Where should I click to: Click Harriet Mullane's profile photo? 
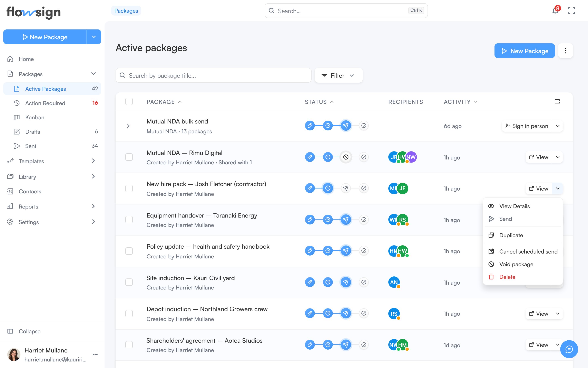pos(14,354)
